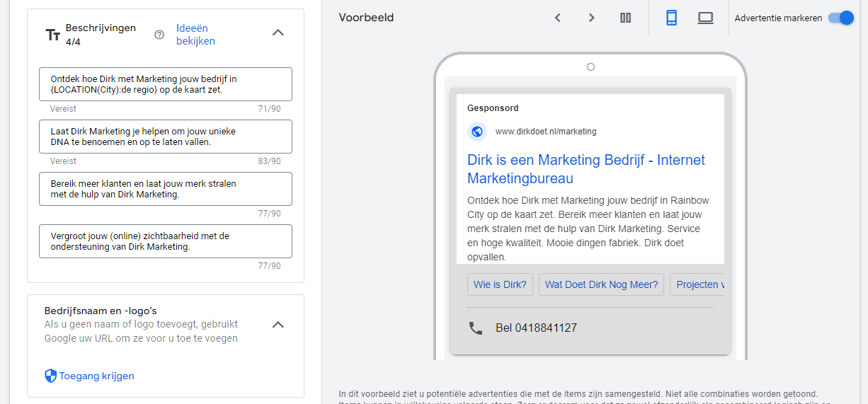The height and width of the screenshot is (404, 868).
Task: Collapse the Bedrijfsnaam en -logo's section
Action: pyautogui.click(x=278, y=325)
